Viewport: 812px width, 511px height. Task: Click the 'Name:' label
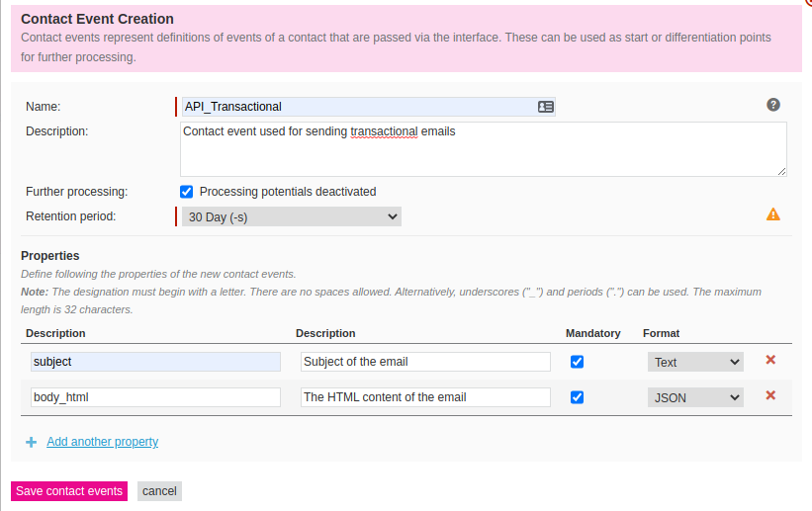[x=43, y=107]
